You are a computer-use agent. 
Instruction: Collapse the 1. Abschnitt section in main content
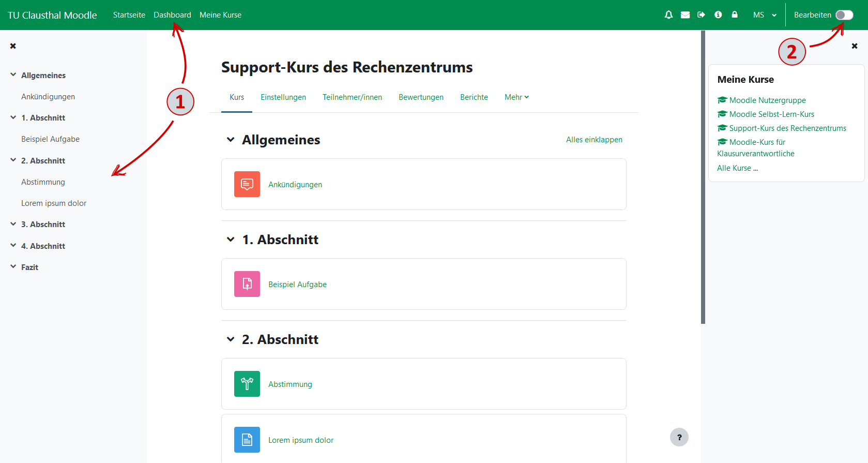click(x=231, y=240)
